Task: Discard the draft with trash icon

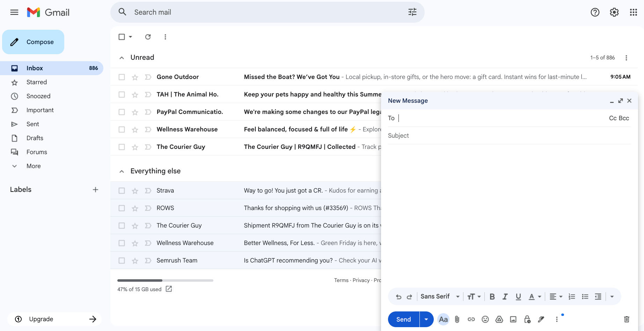Action: (627, 319)
